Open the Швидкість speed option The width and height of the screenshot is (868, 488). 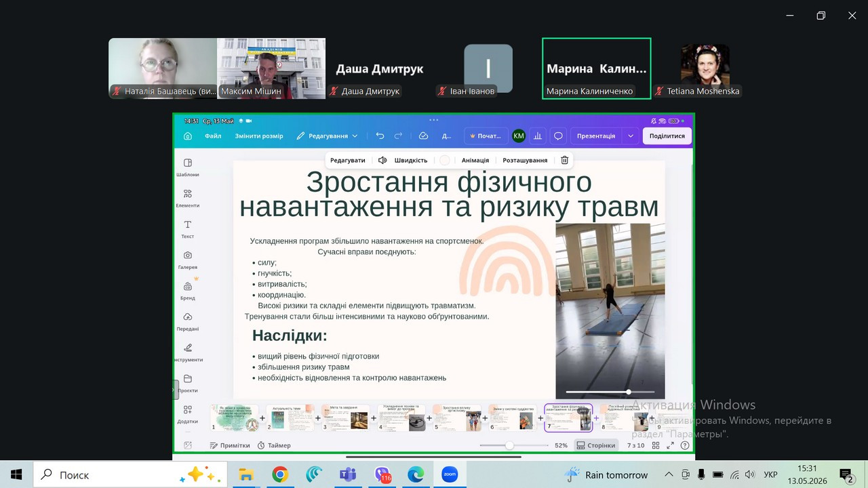[x=411, y=161]
